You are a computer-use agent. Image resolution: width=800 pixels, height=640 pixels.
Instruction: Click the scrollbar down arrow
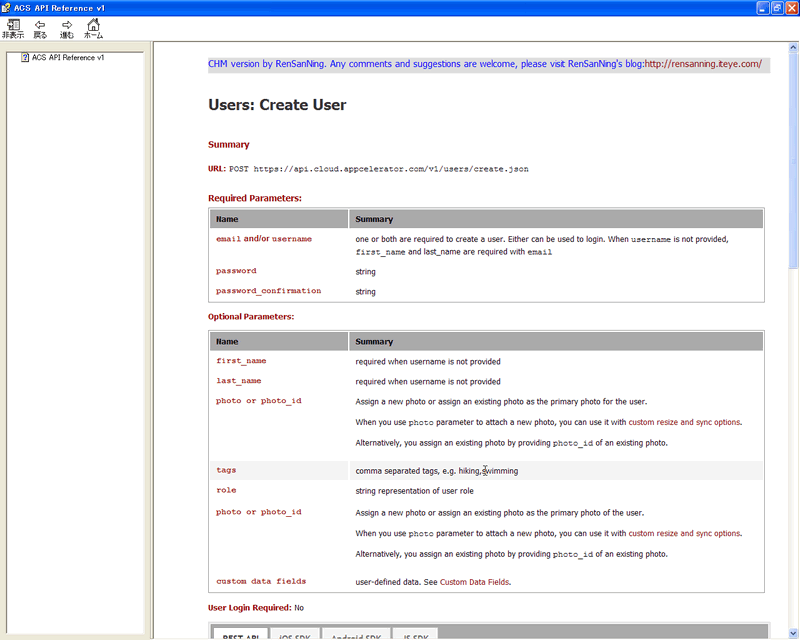tap(793, 632)
